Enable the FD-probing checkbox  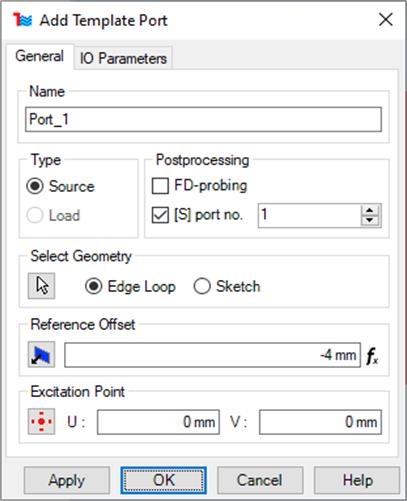160,186
